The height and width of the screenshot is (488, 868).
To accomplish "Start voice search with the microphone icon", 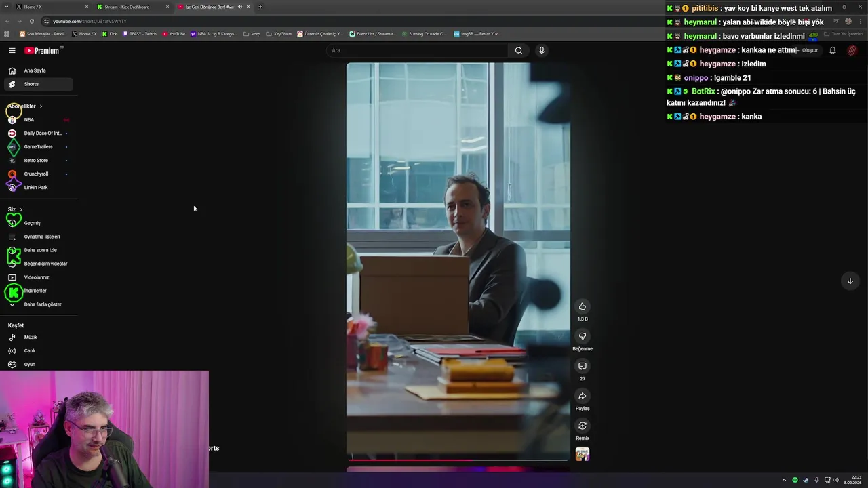I will [541, 50].
